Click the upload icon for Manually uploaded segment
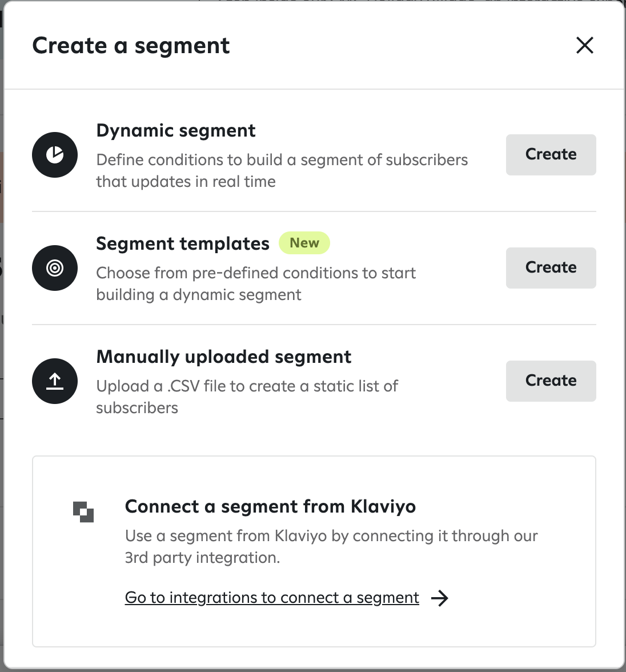 tap(54, 381)
